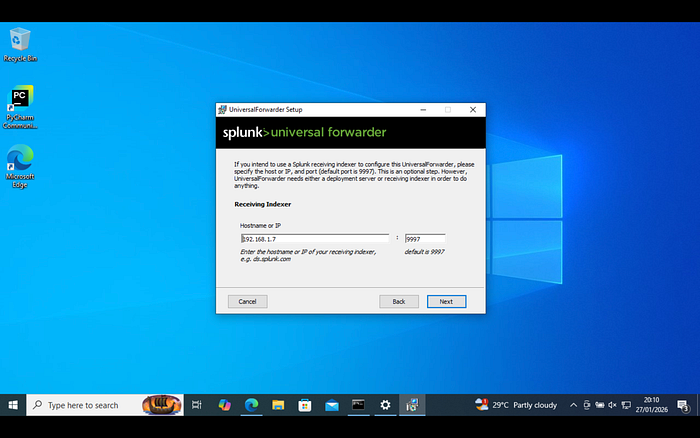Open the Mail app from taskbar
Viewport: 700px width, 438px height.
point(332,405)
